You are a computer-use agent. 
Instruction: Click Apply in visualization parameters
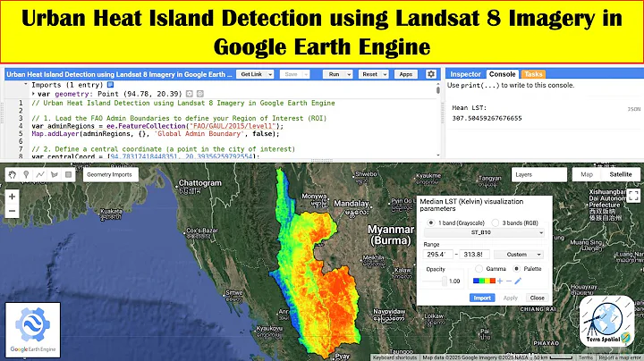click(511, 298)
